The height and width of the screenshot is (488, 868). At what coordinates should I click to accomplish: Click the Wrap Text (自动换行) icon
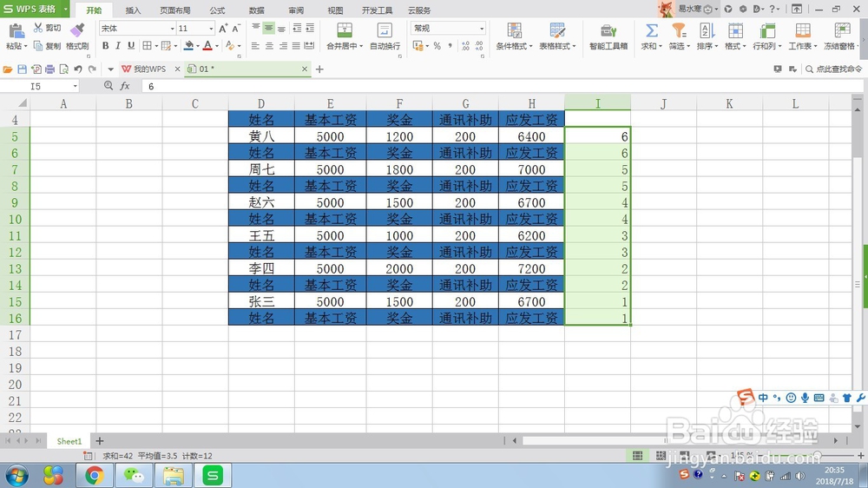(x=385, y=30)
